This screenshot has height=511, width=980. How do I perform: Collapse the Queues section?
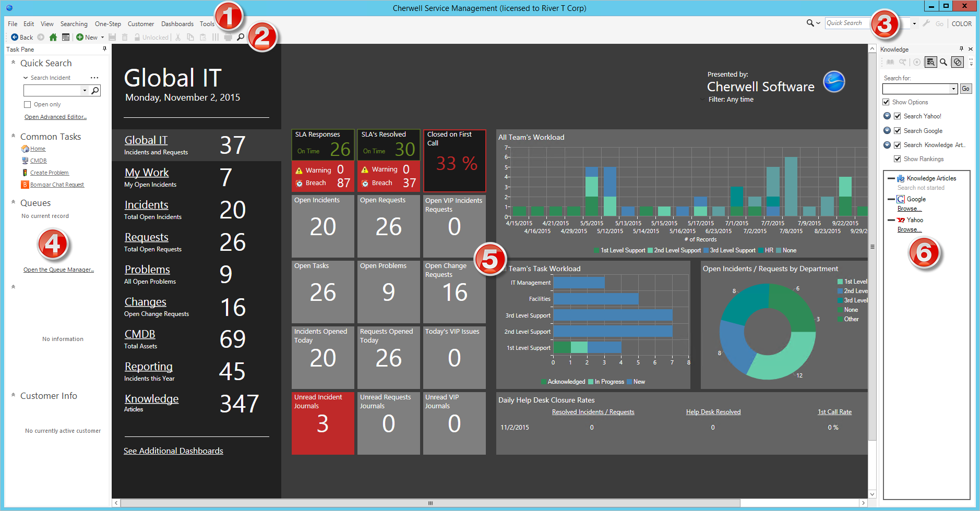pos(13,202)
